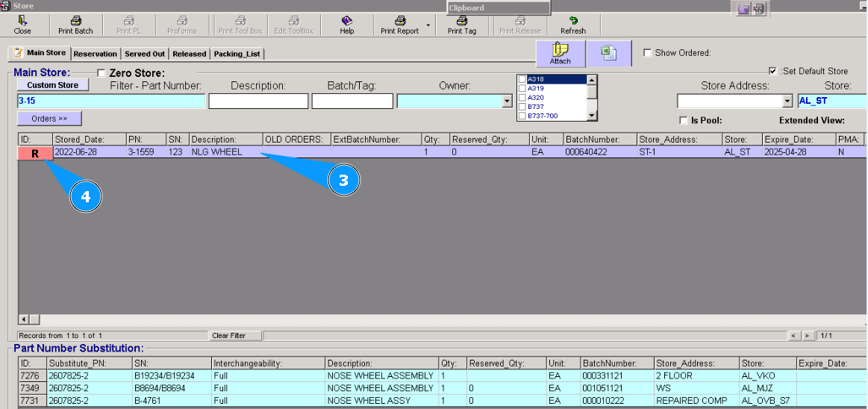Click the Interchangeability column header

(x=269, y=363)
